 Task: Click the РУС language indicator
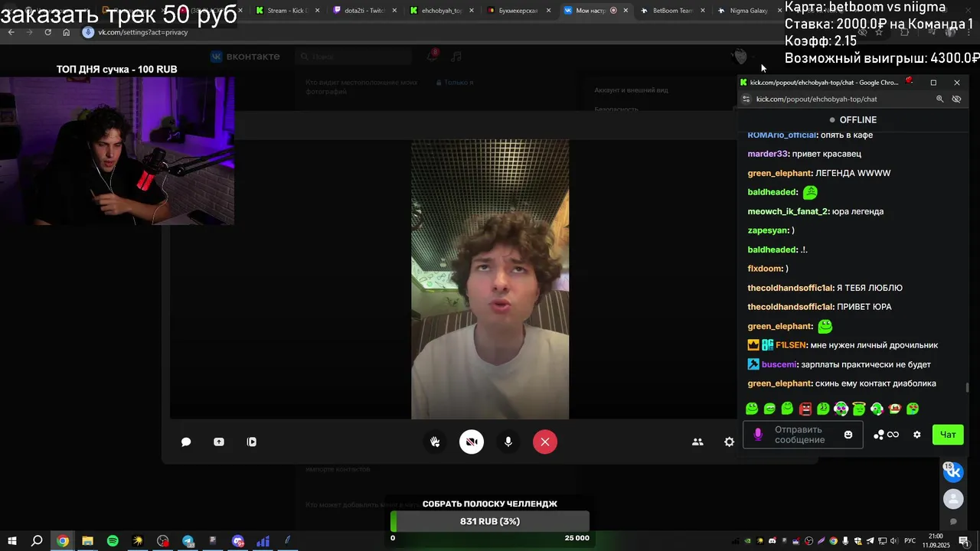910,541
